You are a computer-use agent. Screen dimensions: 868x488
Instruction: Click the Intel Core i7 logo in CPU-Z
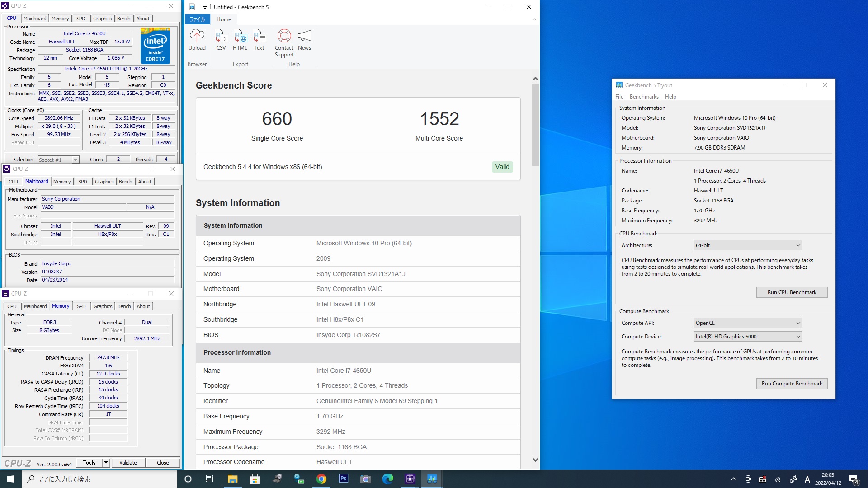155,46
